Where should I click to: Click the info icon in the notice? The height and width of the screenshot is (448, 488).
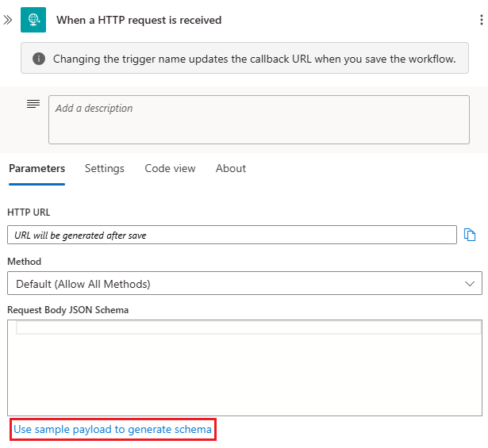[38, 59]
